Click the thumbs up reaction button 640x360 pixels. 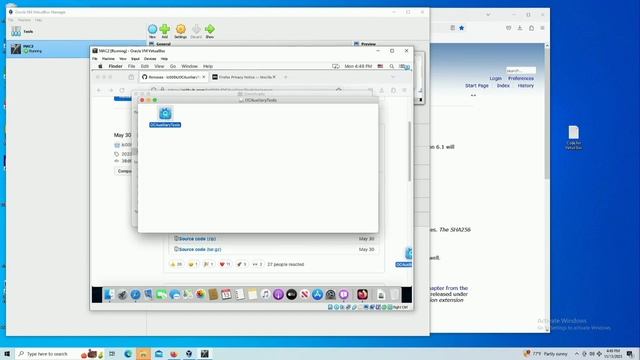tap(176, 264)
